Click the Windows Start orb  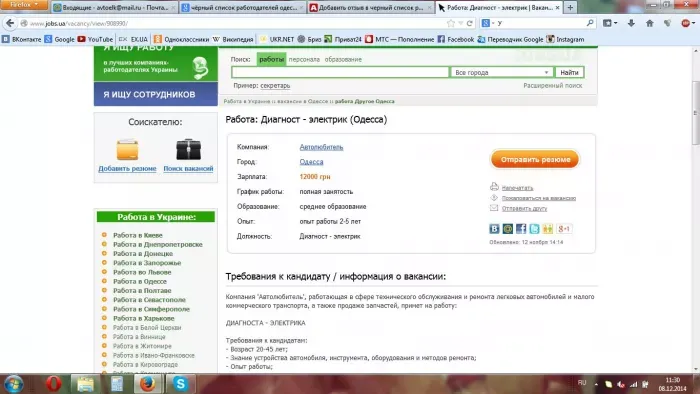(x=13, y=384)
